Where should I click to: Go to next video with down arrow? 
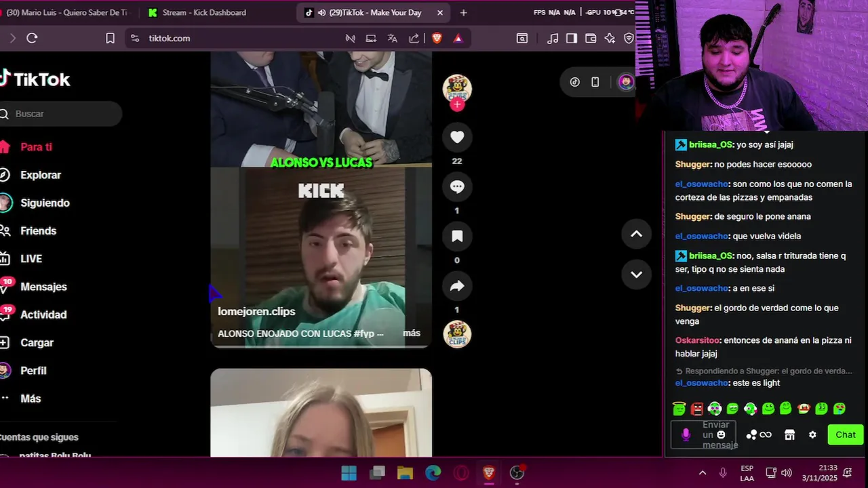(636, 274)
